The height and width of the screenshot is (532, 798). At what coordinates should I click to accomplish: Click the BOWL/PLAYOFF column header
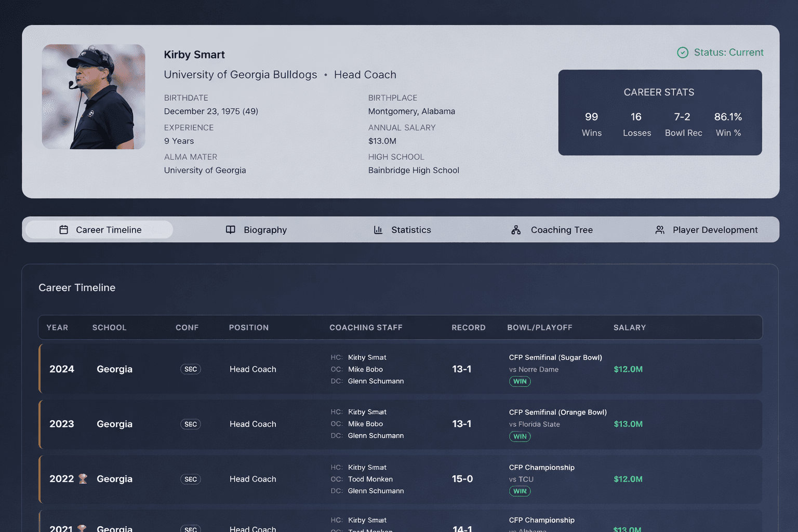540,327
